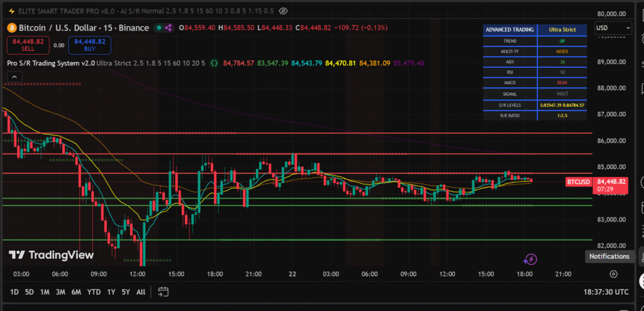
Task: Toggle visibility of Elite Smart Trader indicator
Action: (x=283, y=11)
